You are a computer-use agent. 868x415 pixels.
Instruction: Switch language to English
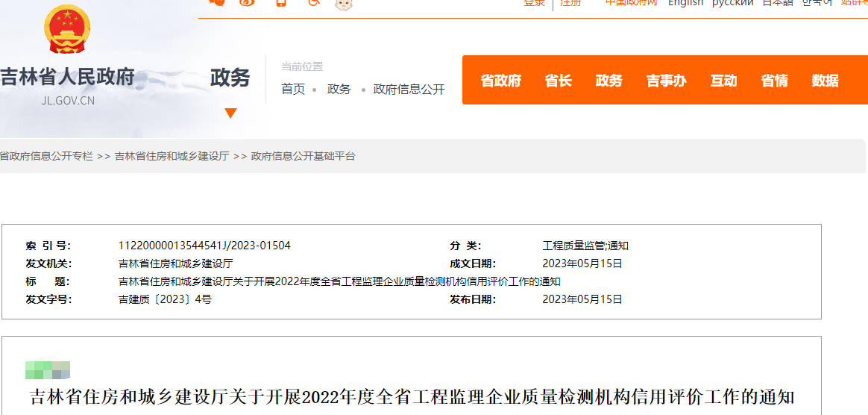coord(685,3)
